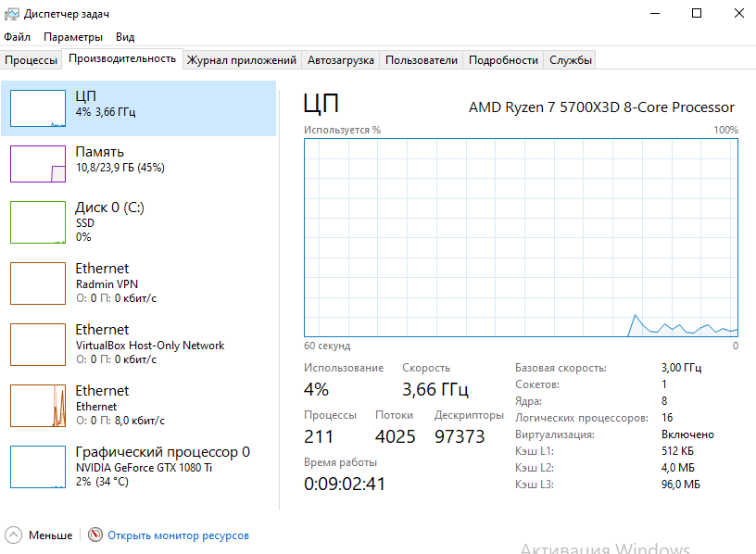Open the 'Подробности' tab
Viewport: 756px width, 554px height.
coord(503,60)
